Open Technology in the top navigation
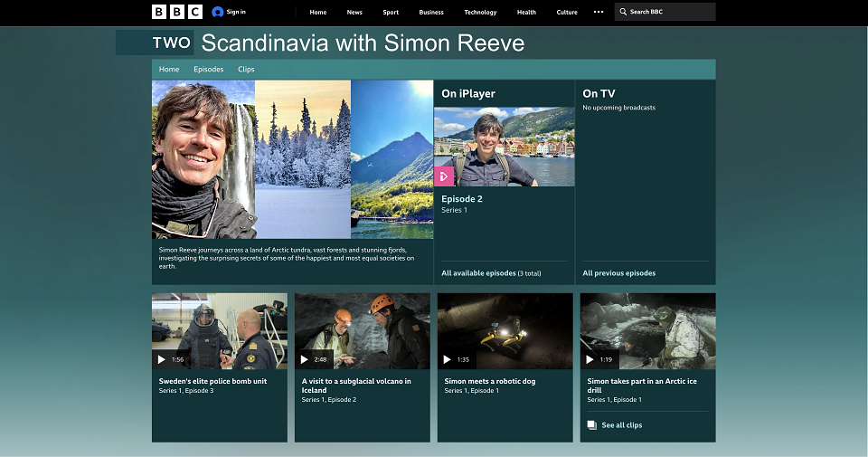The height and width of the screenshot is (457, 868). tap(480, 12)
